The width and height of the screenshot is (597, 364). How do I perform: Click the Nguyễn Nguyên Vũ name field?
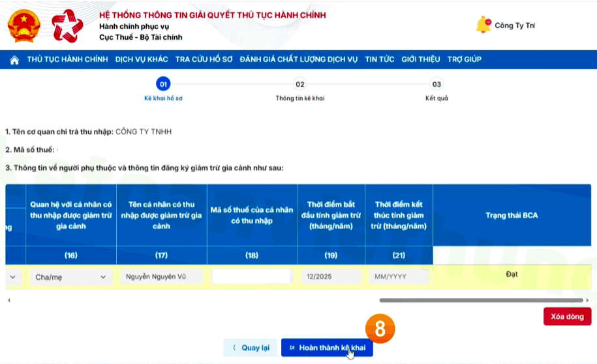(161, 277)
